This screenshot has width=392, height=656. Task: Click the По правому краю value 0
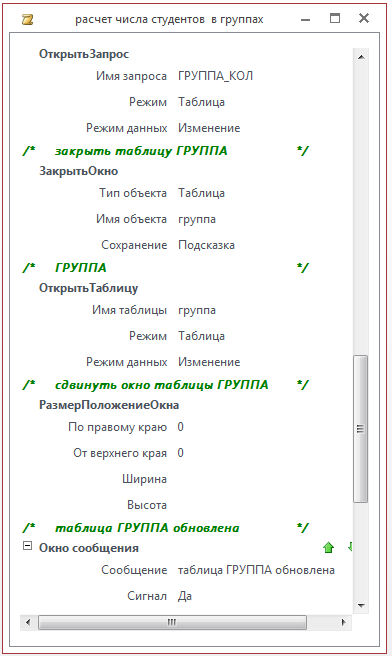tap(180, 427)
